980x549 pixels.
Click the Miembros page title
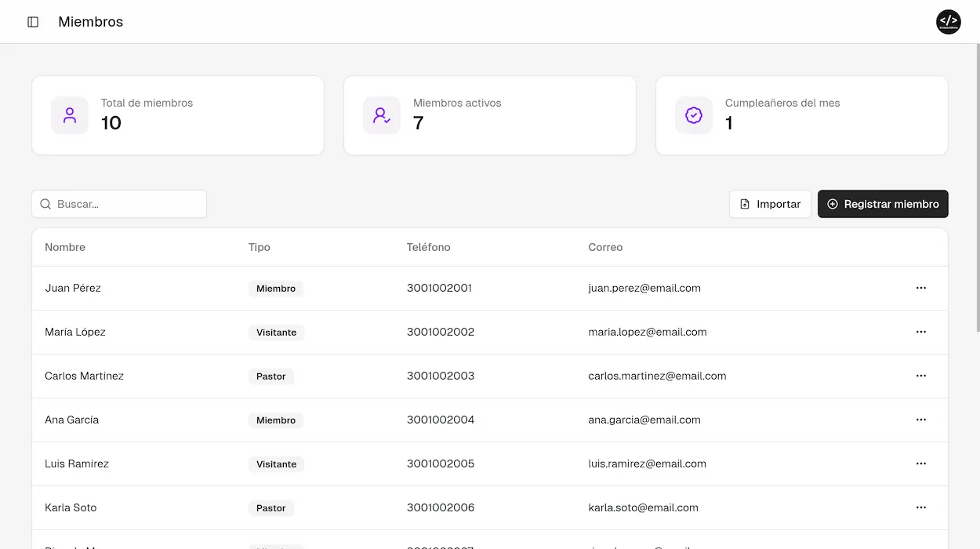[x=90, y=22]
